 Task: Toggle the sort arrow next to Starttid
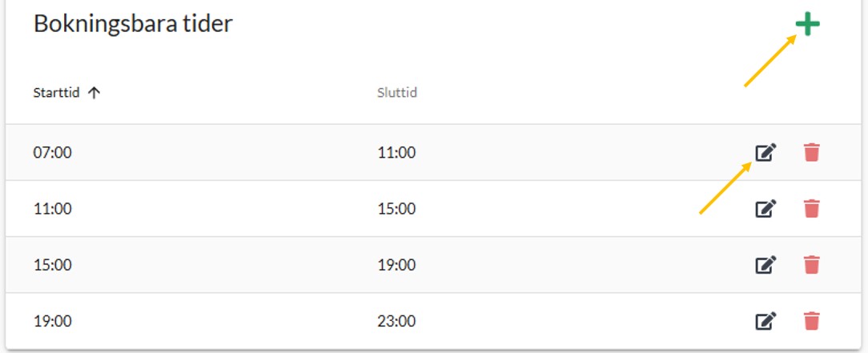[94, 93]
